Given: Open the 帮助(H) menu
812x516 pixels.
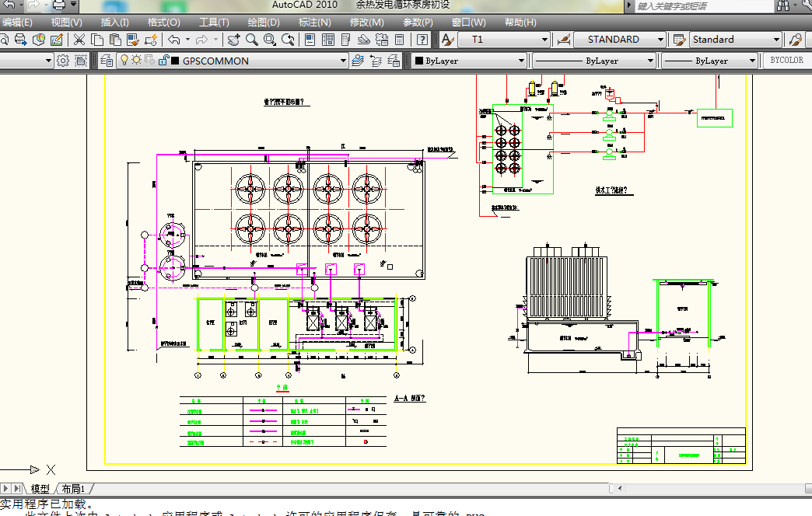Looking at the screenshot, I should [519, 23].
